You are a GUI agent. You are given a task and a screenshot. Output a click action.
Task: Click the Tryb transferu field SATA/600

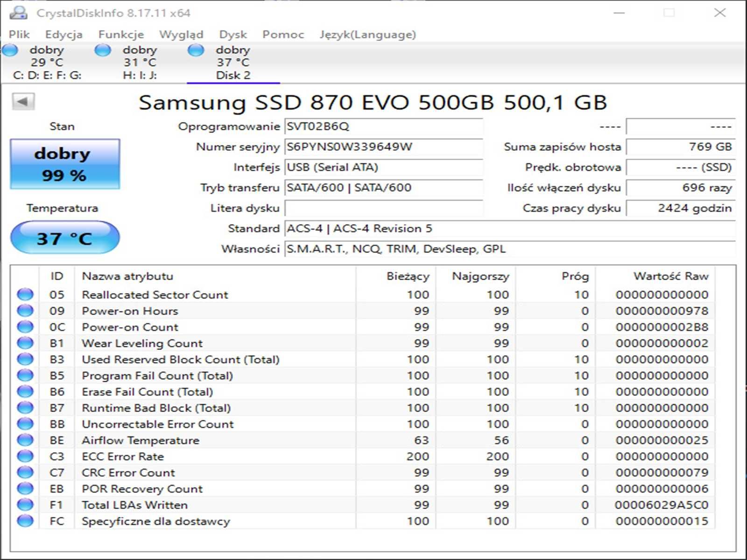click(x=383, y=188)
